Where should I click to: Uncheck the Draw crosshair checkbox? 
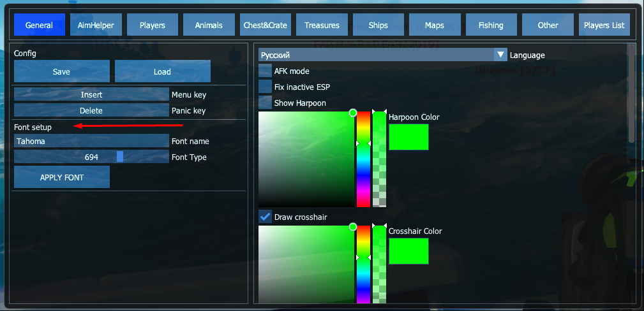tap(265, 217)
